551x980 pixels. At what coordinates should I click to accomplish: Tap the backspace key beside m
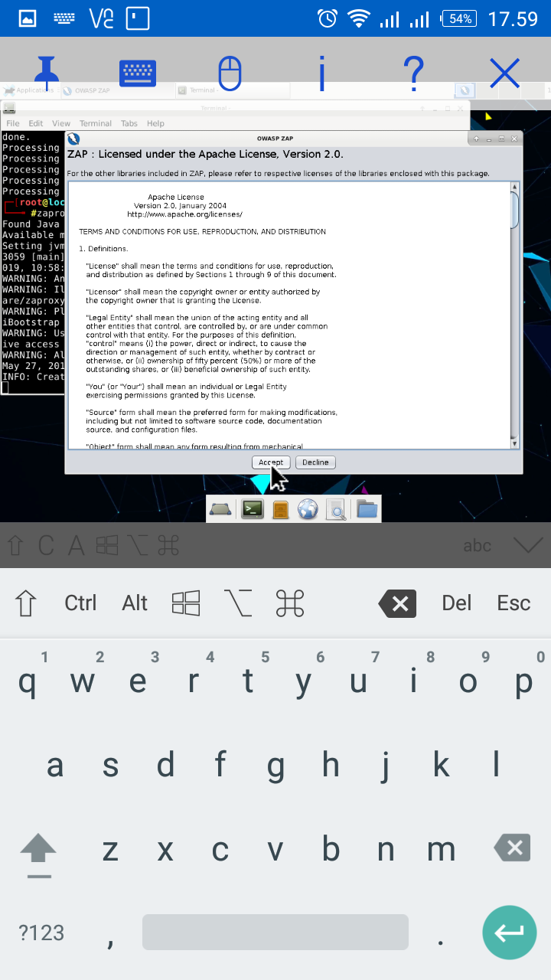pos(513,848)
